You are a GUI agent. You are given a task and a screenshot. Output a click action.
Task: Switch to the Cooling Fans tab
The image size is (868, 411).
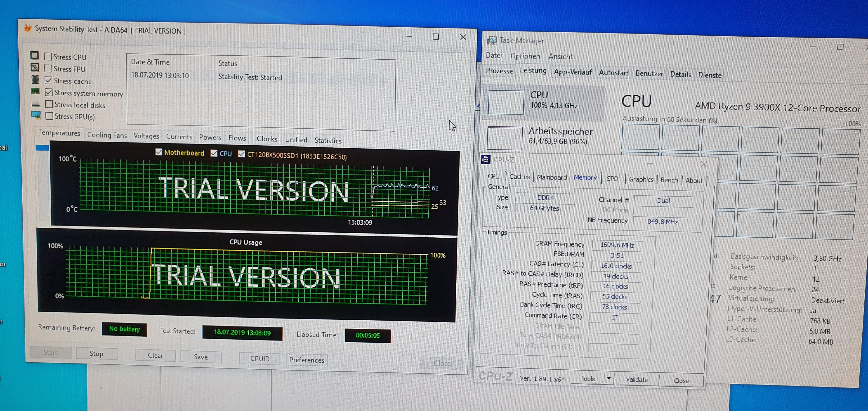pyautogui.click(x=107, y=135)
